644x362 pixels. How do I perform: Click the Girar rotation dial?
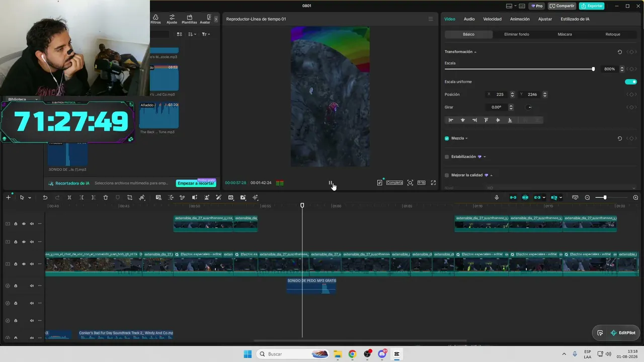coord(529,107)
